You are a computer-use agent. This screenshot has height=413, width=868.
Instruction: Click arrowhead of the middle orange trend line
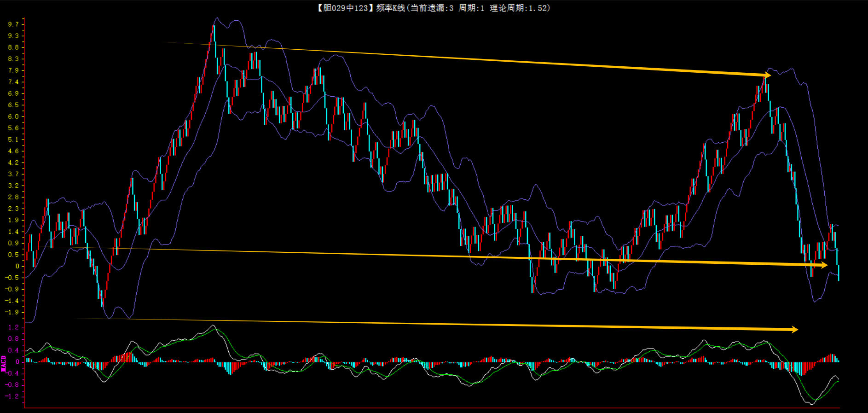pyautogui.click(x=824, y=265)
